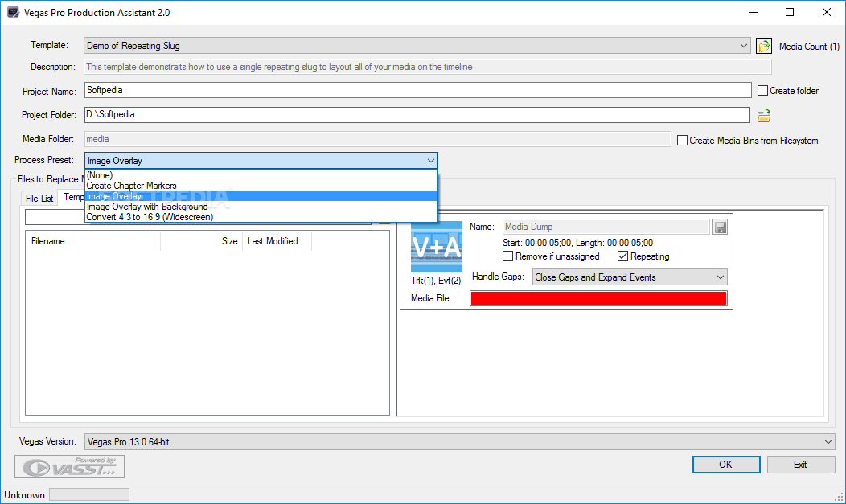Sort by Size column header
846x504 pixels.
coord(202,241)
